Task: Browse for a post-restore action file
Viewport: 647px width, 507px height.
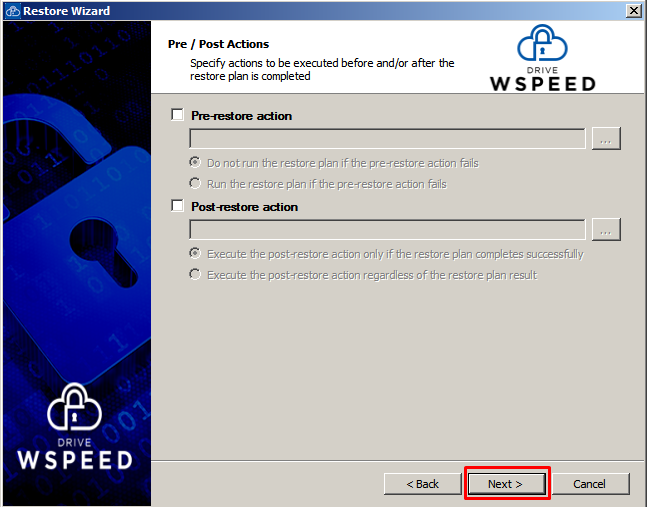Action: 606,229
